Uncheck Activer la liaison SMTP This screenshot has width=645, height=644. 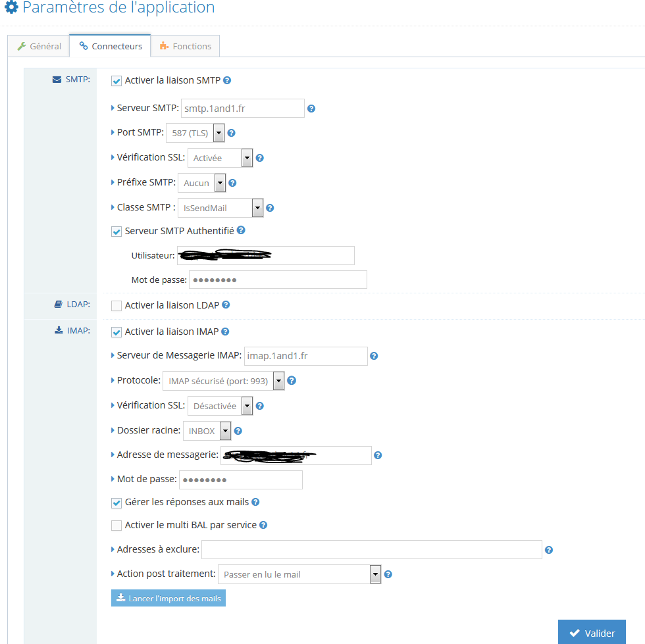tap(116, 81)
